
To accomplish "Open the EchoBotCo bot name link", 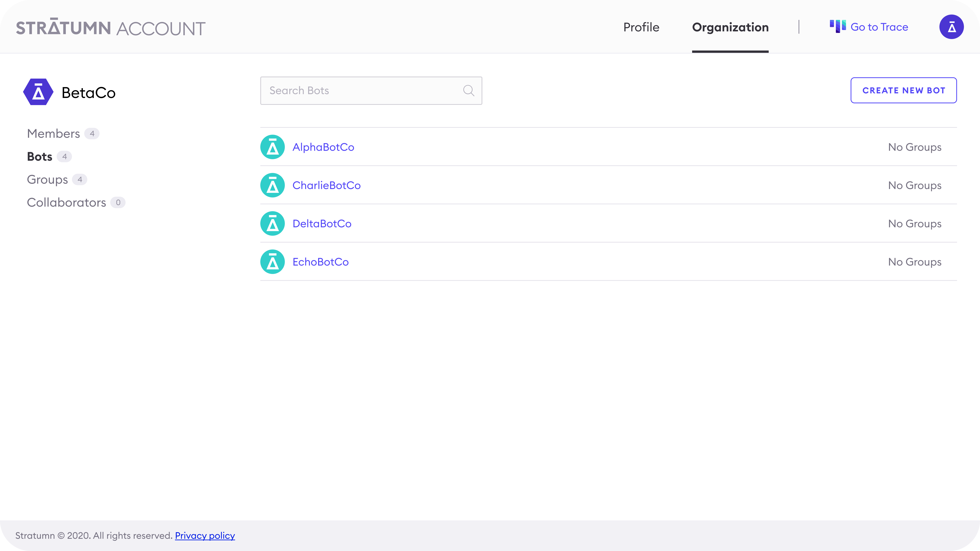I will point(320,262).
